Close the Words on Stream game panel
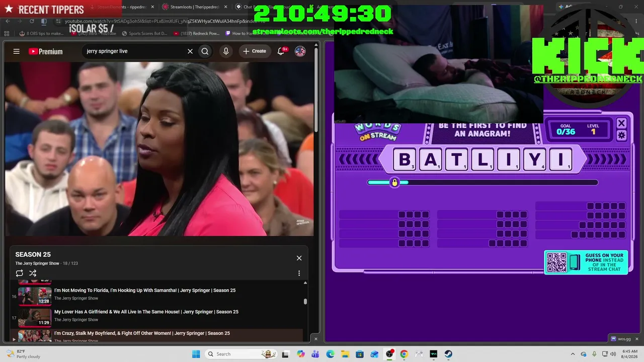Screen dimensions: 644x362 621,123
